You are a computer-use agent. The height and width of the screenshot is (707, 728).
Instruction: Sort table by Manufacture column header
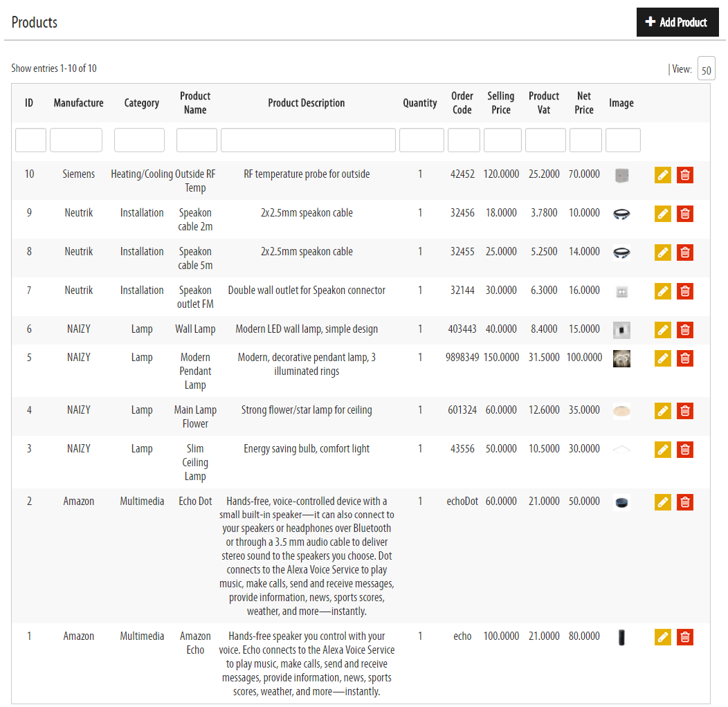(79, 103)
